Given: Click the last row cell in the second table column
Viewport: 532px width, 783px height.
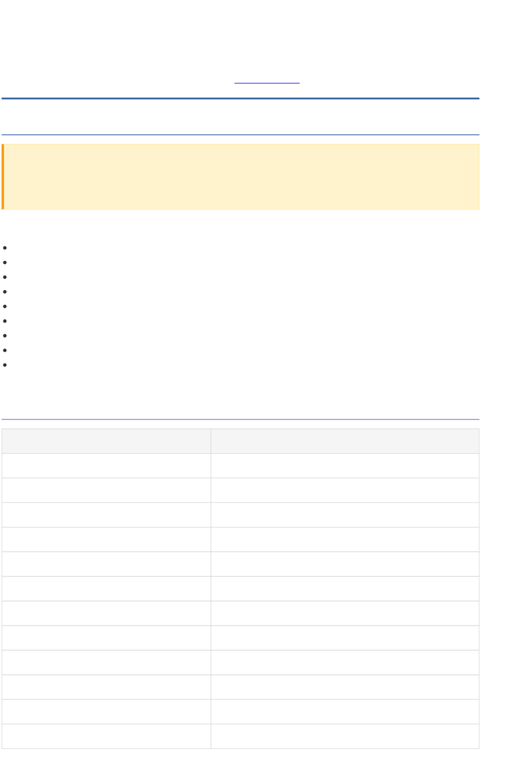Looking at the screenshot, I should point(345,737).
